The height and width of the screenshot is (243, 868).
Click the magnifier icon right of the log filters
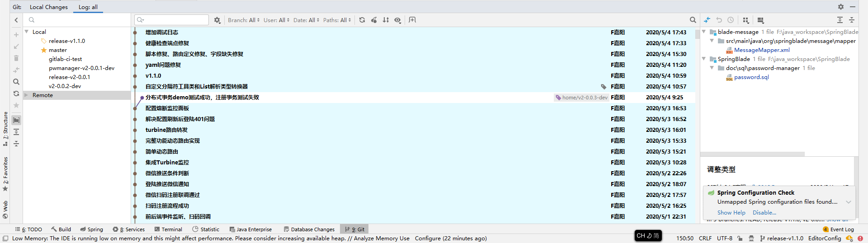click(x=693, y=20)
